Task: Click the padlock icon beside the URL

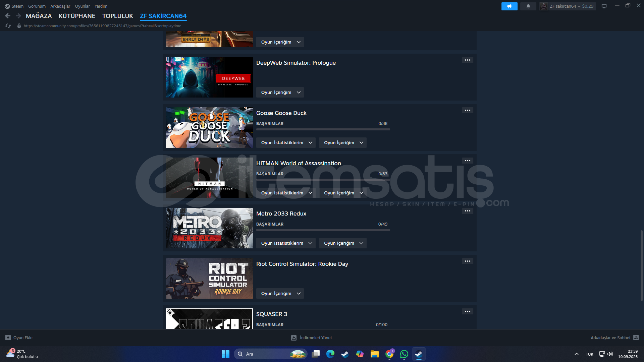Action: click(x=19, y=26)
